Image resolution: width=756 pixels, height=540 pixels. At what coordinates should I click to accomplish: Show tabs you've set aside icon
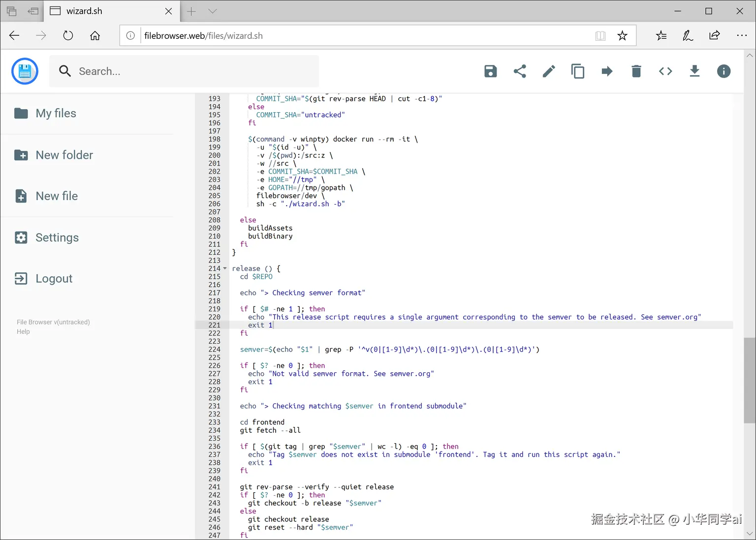(x=11, y=11)
